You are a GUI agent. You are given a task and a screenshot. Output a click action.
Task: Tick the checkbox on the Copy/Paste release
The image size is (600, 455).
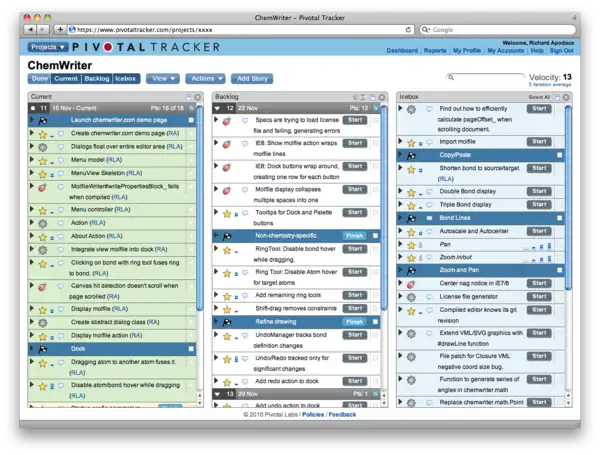(560, 155)
